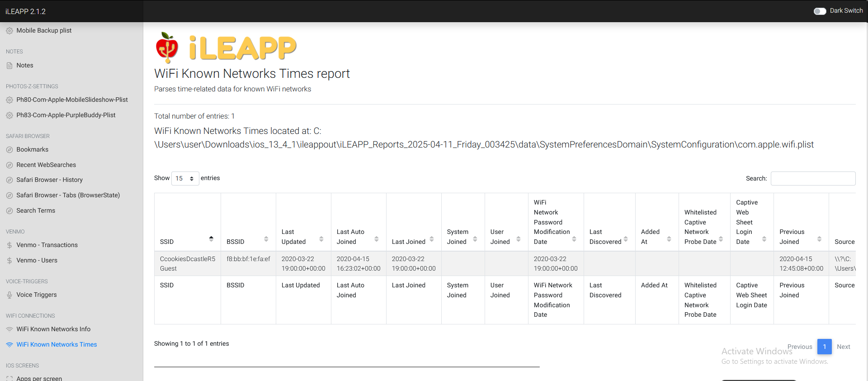Open Voice Triggers report
The height and width of the screenshot is (381, 868).
pyautogui.click(x=37, y=295)
